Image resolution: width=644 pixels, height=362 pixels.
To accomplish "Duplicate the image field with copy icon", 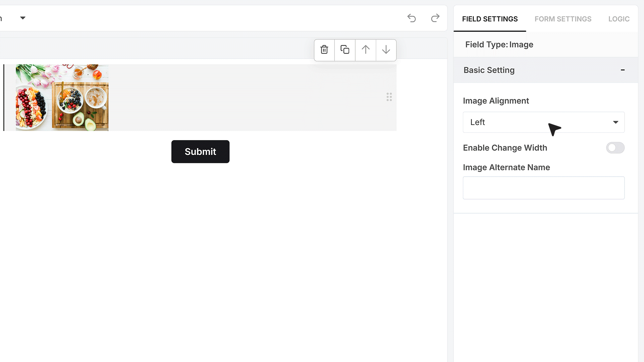I will pyautogui.click(x=345, y=50).
